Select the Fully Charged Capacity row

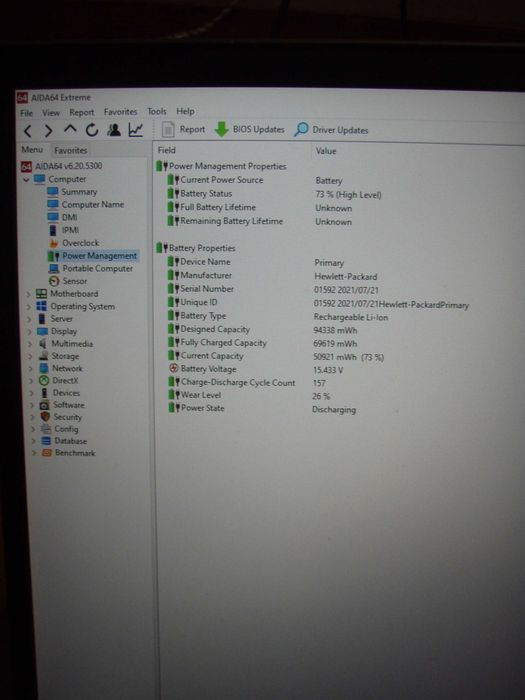pos(262,343)
